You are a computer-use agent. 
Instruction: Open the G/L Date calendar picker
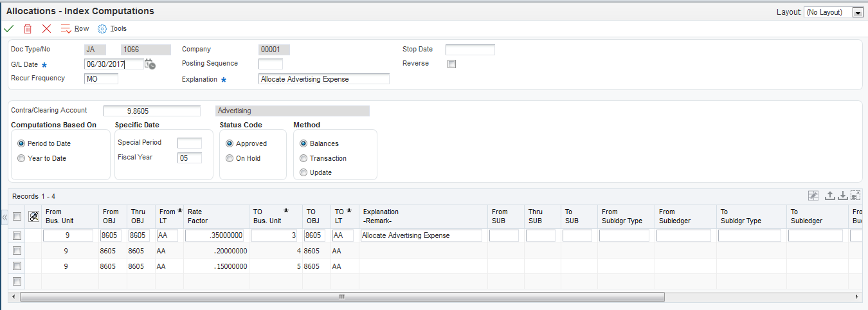(150, 64)
